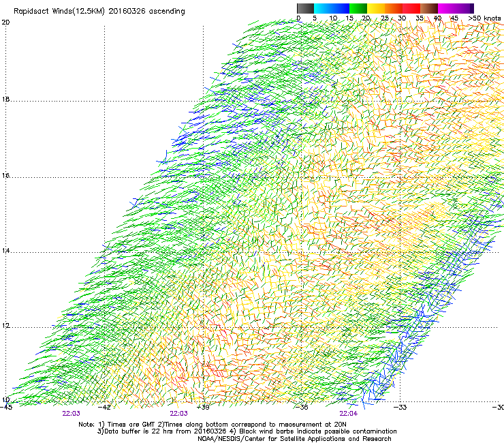This screenshot has width=504, height=443.
Task: Click the title 'Rapidscat Winds(12.5KM) 20160326 ascending'
Action: click(99, 12)
